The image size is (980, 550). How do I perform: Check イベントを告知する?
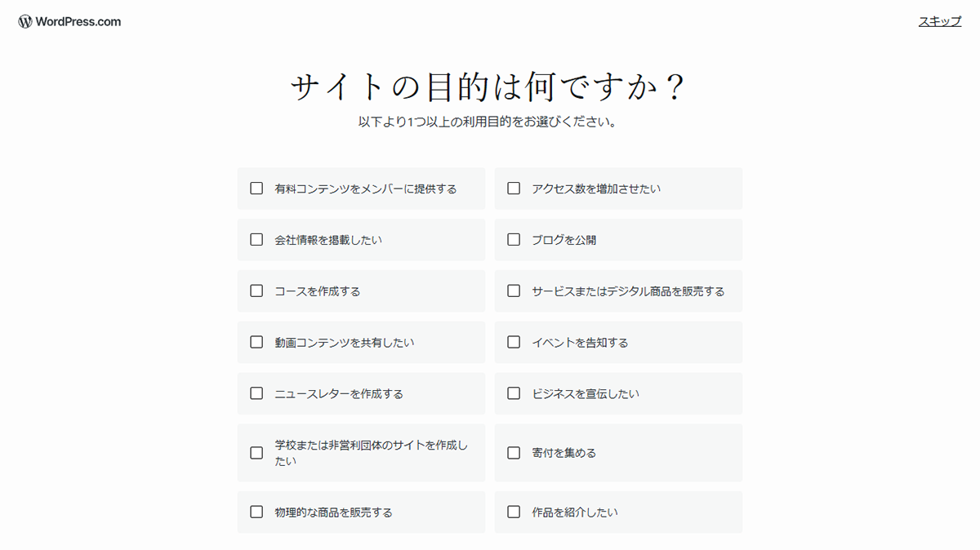pyautogui.click(x=514, y=342)
